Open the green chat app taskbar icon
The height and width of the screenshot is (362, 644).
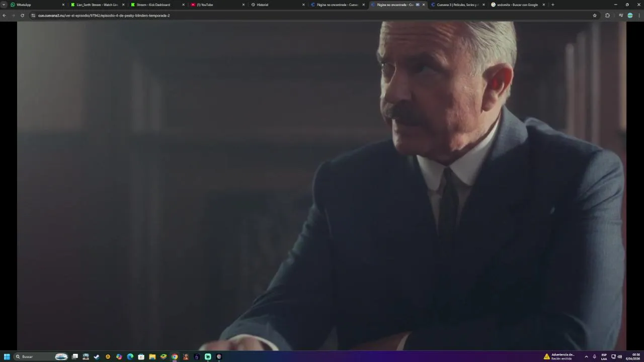(208, 356)
